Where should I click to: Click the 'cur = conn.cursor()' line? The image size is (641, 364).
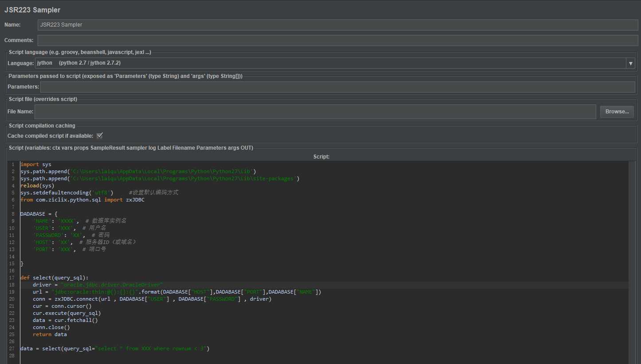tap(62, 306)
